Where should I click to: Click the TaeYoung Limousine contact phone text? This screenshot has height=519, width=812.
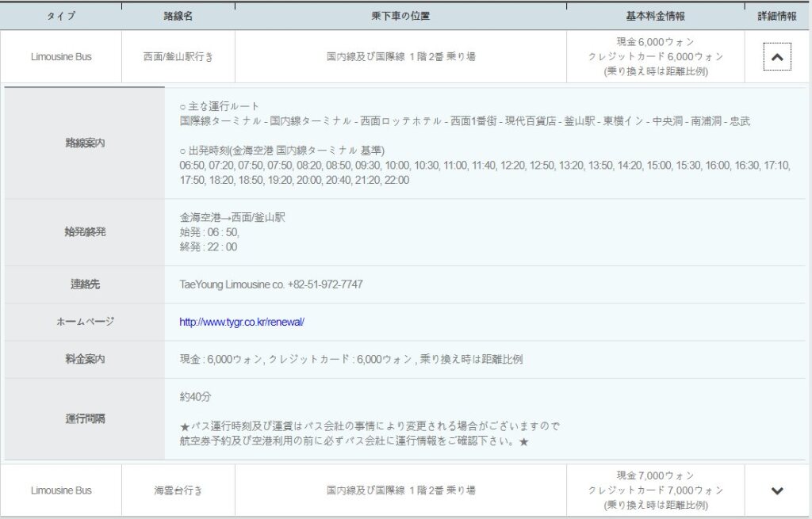tap(271, 284)
